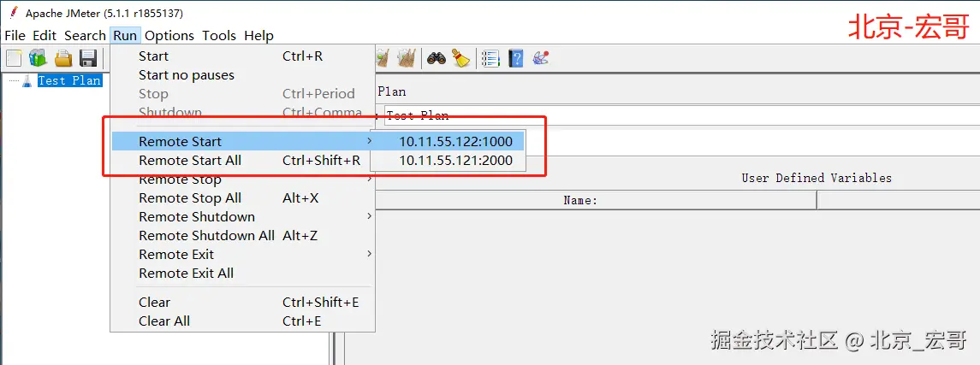The width and height of the screenshot is (980, 365).
Task: Open the Search menu
Action: point(85,36)
